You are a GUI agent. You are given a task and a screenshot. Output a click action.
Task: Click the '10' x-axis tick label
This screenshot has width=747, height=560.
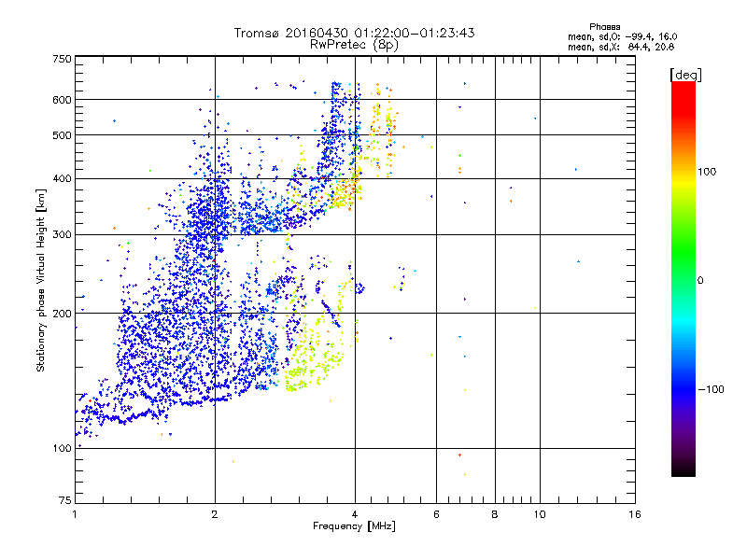coord(540,514)
